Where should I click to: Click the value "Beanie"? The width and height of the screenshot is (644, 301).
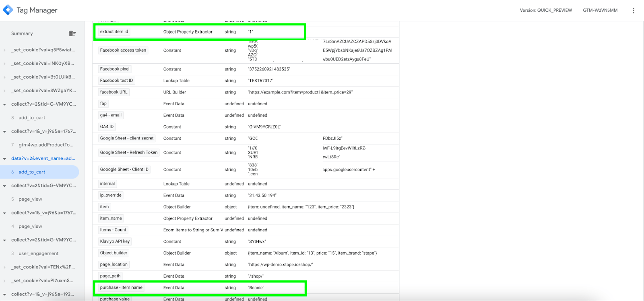coord(256,288)
